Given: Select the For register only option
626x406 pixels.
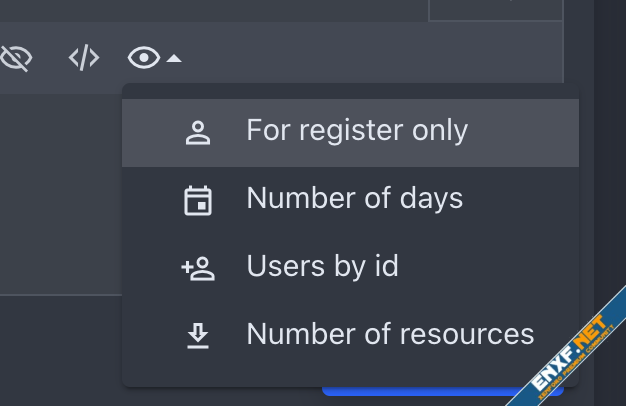Looking at the screenshot, I should click(x=357, y=131).
